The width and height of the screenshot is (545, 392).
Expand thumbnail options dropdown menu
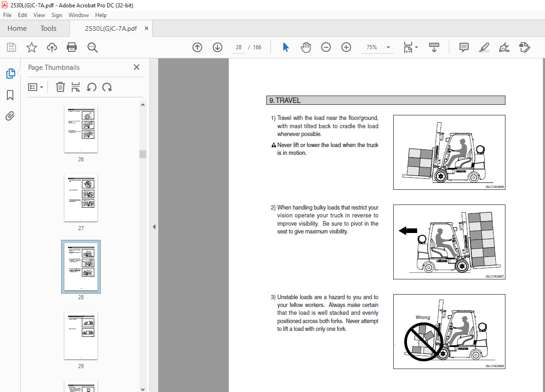click(x=35, y=87)
